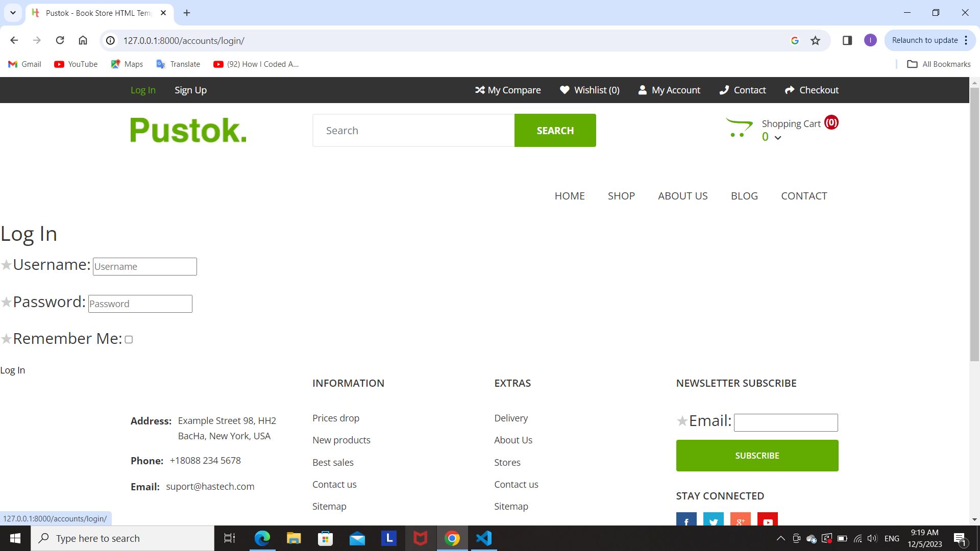
Task: Show hidden system tray icons
Action: point(780,538)
